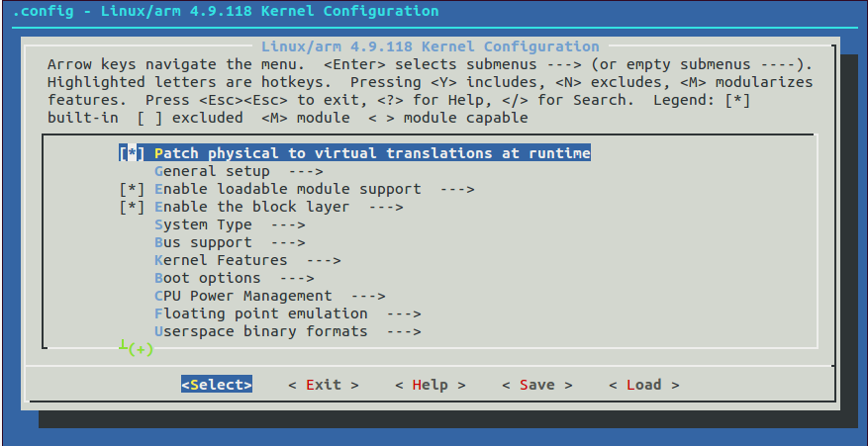The image size is (868, 446).
Task: Click the arrow after Enable loadable module support
Action: coord(457,189)
